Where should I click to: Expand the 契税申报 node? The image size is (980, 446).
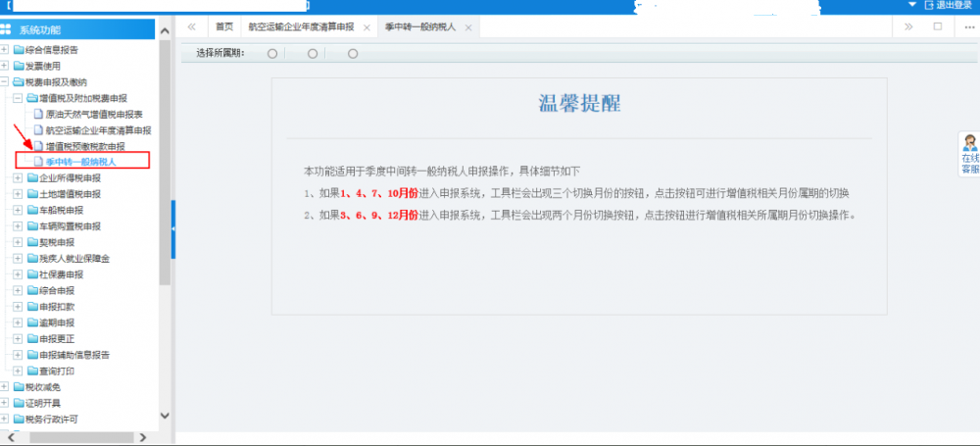coord(18,242)
